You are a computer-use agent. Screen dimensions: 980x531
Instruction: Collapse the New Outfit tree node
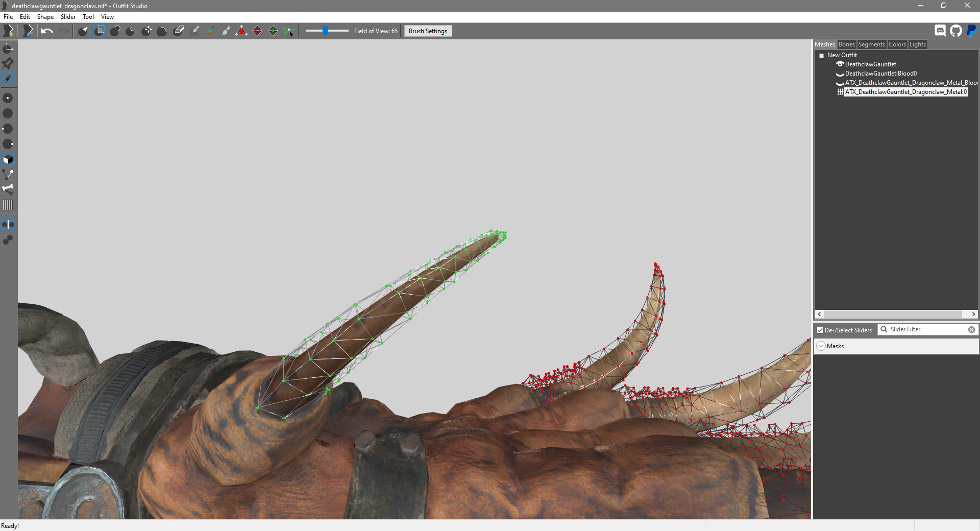pos(821,56)
